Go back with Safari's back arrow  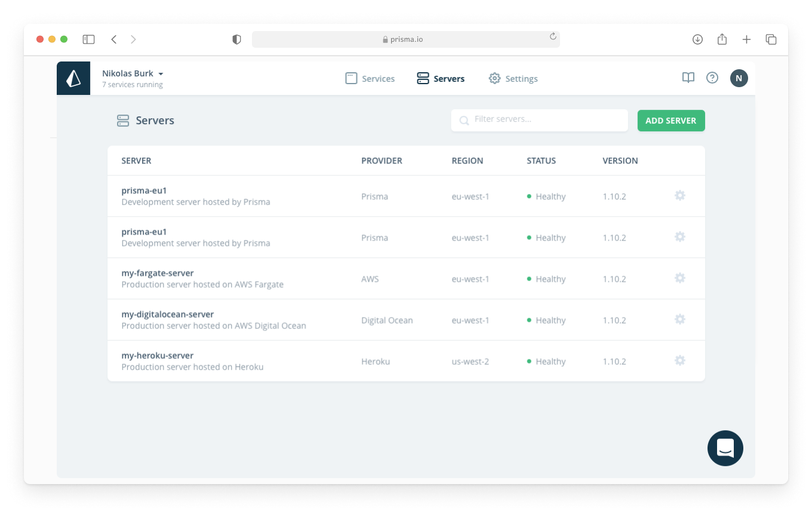114,39
